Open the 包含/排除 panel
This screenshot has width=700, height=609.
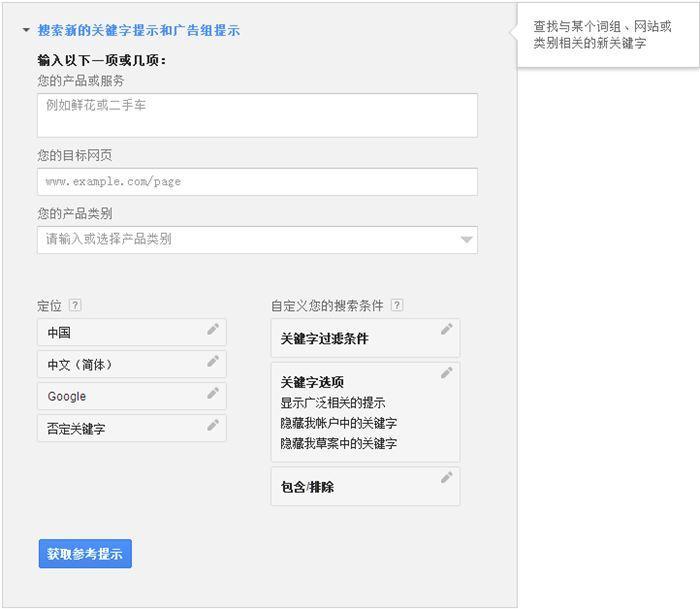tap(365, 487)
